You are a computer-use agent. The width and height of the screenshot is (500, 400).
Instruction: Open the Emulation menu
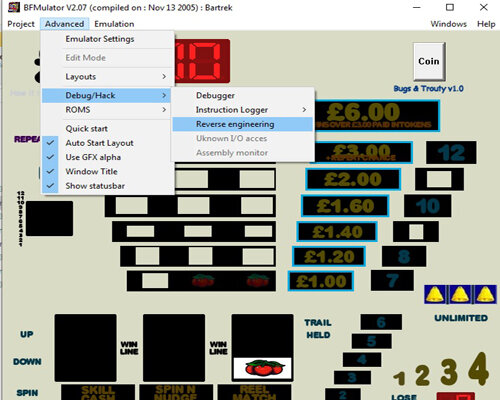click(114, 24)
